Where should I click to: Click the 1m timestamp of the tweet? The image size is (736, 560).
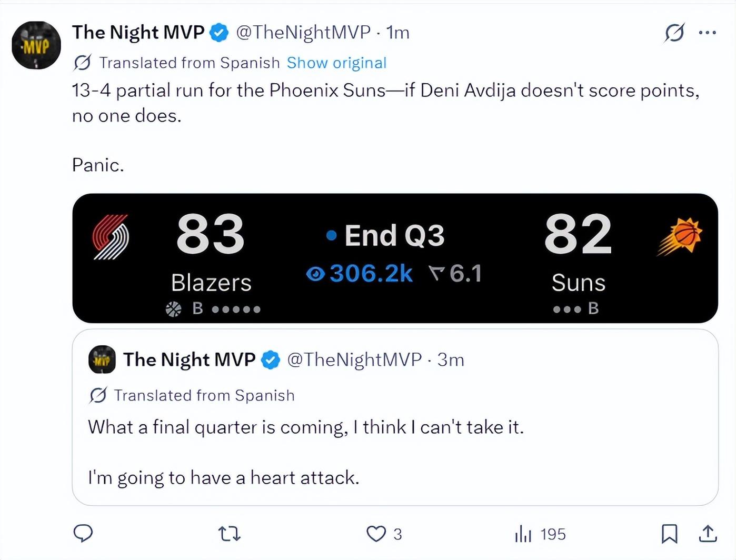coord(398,32)
